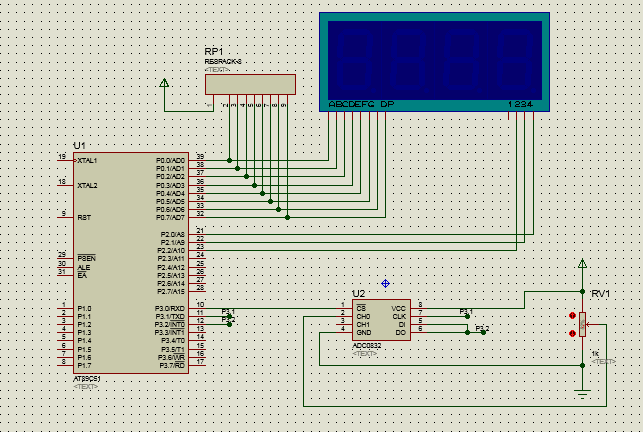Click the <TEXT> placeholder beside RV1
Image resolution: width=643 pixels, height=432 pixels.
(604, 361)
